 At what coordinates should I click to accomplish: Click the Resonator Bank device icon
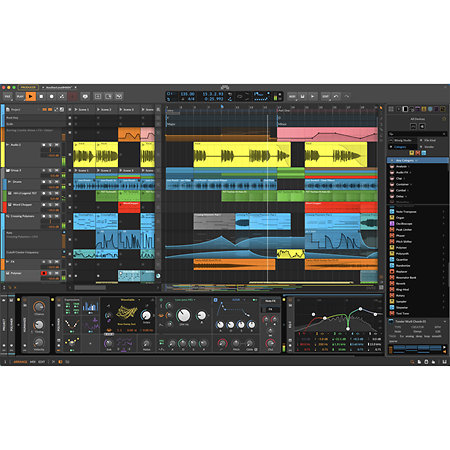coord(392,277)
